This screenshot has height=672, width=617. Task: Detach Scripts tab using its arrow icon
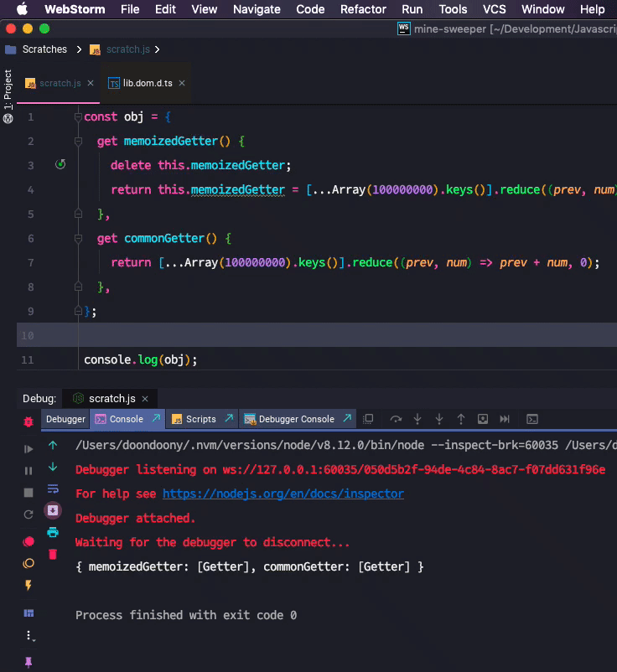pyautogui.click(x=230, y=418)
